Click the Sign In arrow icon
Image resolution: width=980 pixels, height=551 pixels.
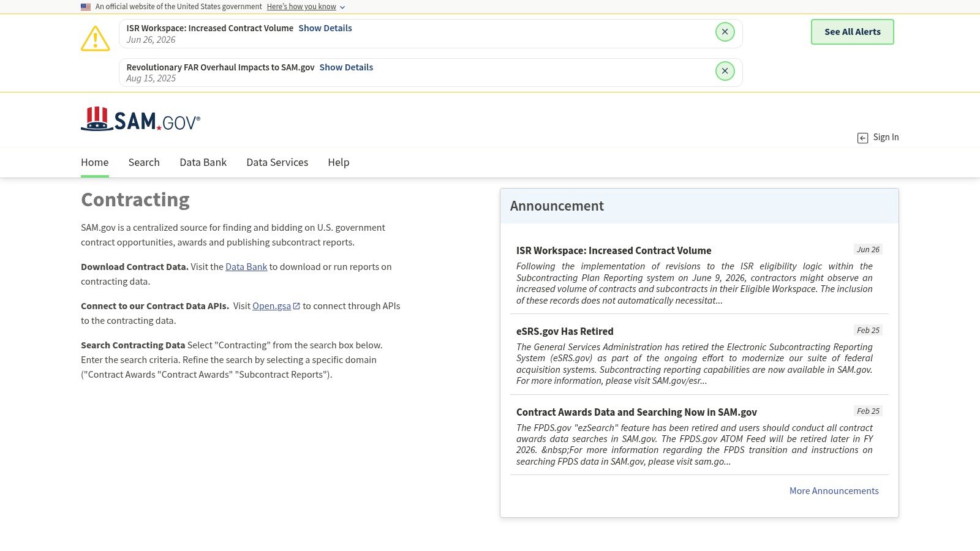click(862, 138)
